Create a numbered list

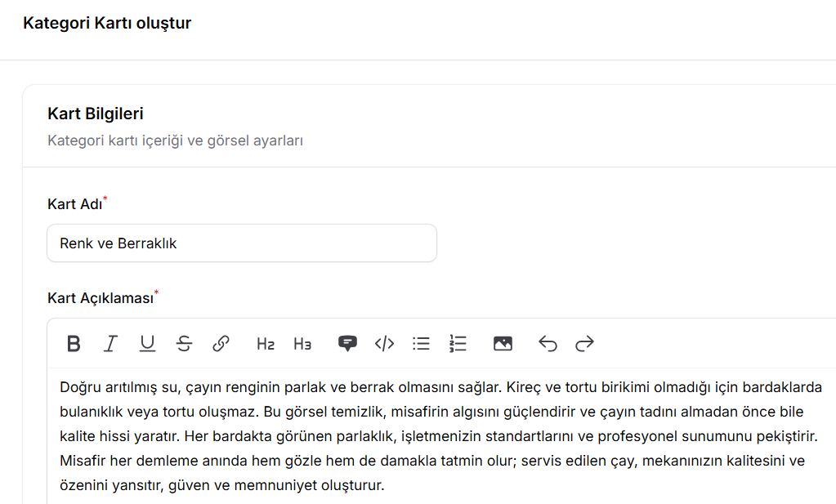click(458, 343)
